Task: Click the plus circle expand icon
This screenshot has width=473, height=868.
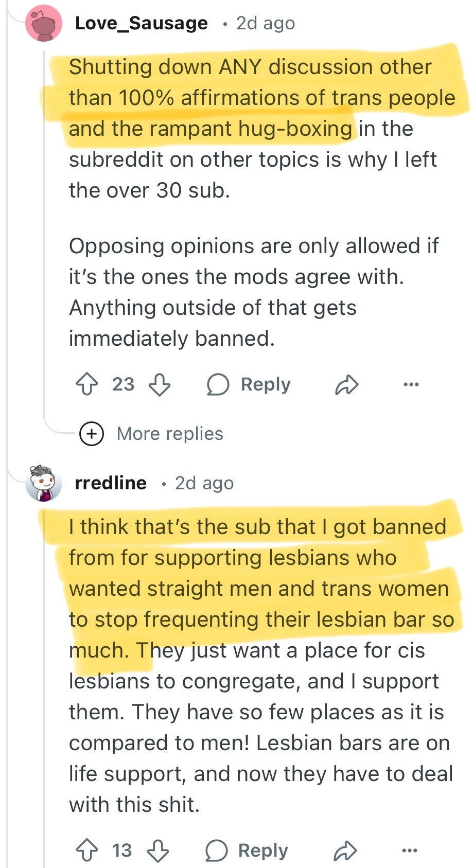Action: pos(91,434)
